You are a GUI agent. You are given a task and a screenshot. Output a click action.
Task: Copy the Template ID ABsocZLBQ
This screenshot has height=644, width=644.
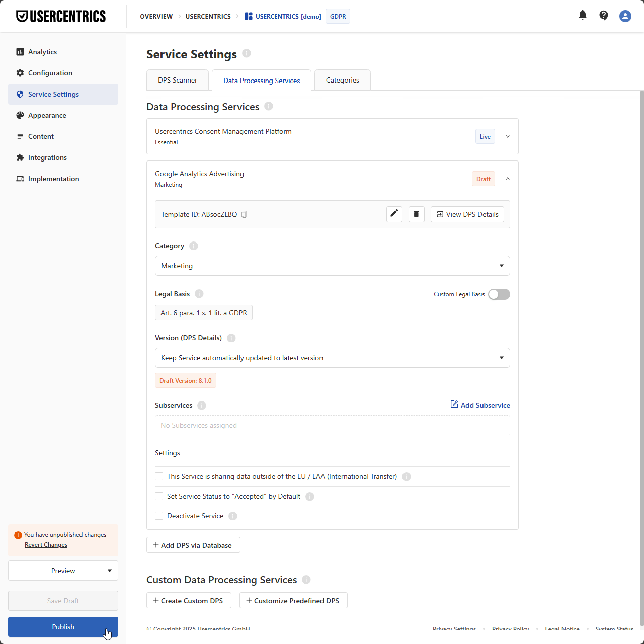[244, 214]
